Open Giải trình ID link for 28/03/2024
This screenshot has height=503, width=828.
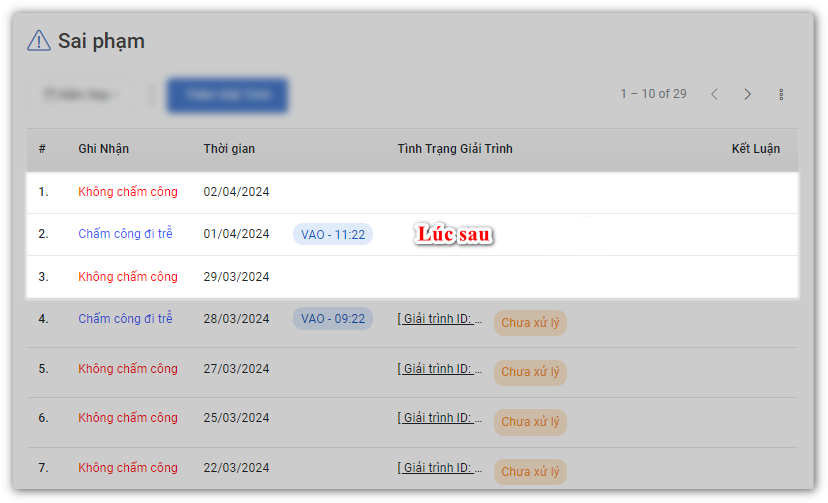point(440,319)
